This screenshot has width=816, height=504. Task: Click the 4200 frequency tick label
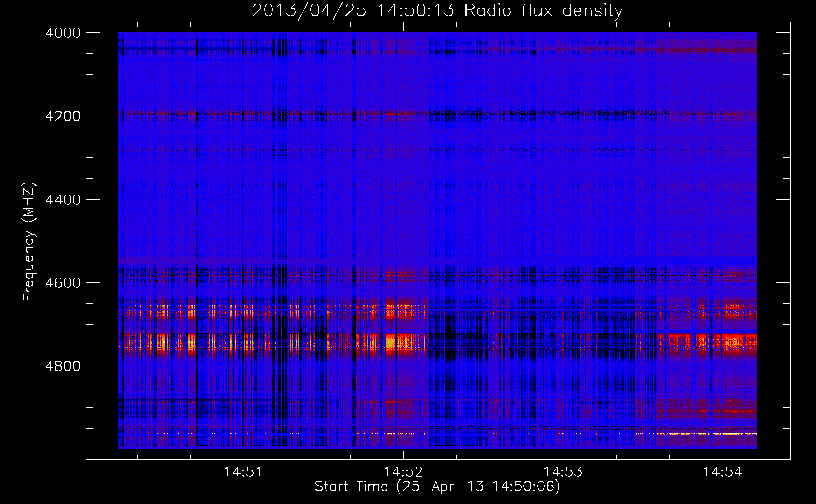[x=63, y=116]
